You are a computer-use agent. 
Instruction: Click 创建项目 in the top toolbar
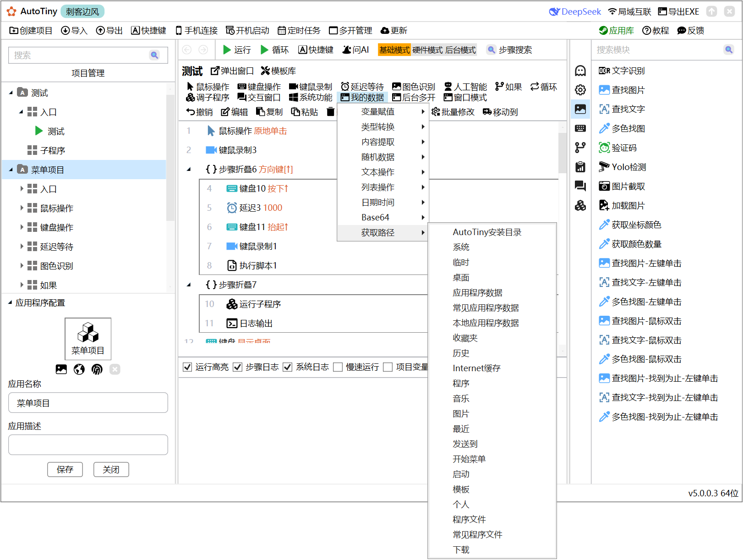31,31
